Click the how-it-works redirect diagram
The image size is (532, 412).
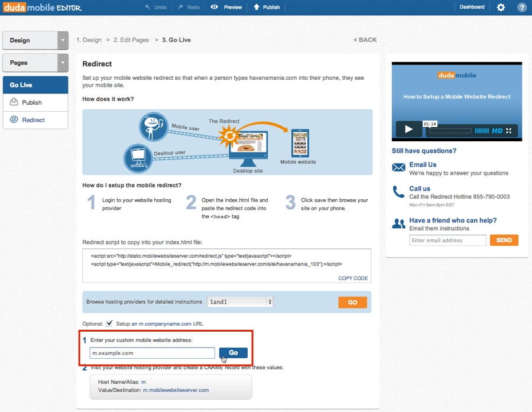pos(228,142)
